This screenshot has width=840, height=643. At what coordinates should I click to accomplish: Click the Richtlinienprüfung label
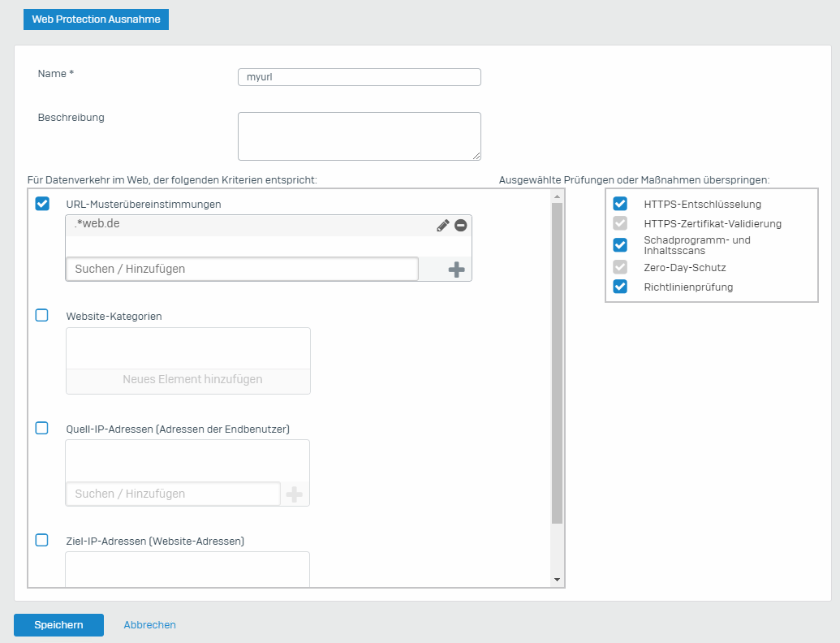(688, 287)
